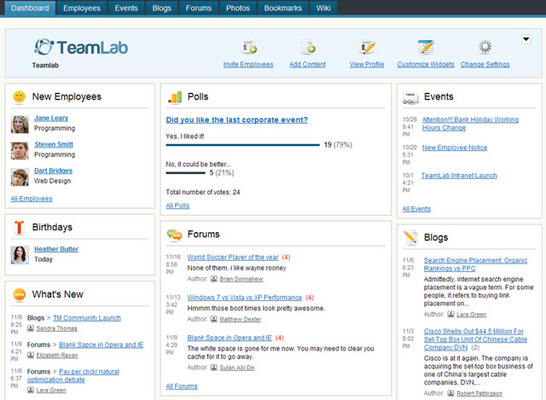Click the Forums speech bubbles icon
The image size is (546, 400).
pos(174,235)
